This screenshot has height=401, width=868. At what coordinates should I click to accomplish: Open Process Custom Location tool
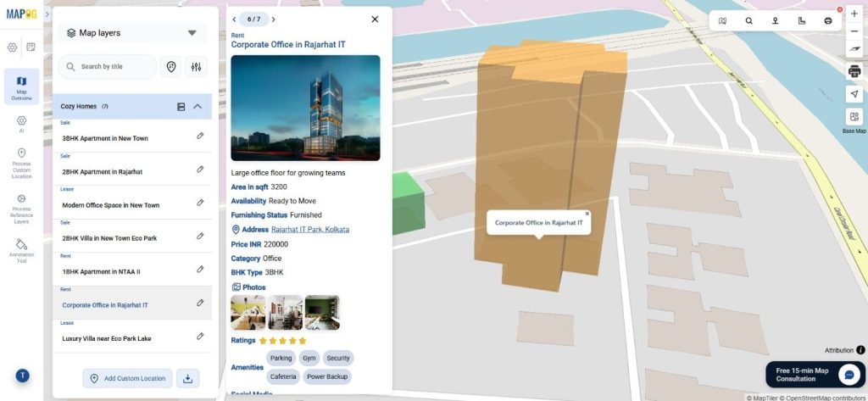[21, 164]
